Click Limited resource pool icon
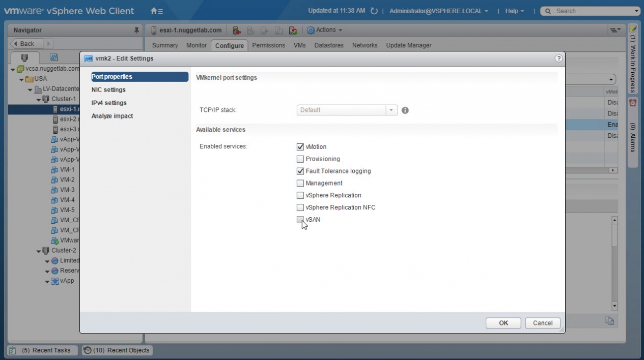 point(55,260)
